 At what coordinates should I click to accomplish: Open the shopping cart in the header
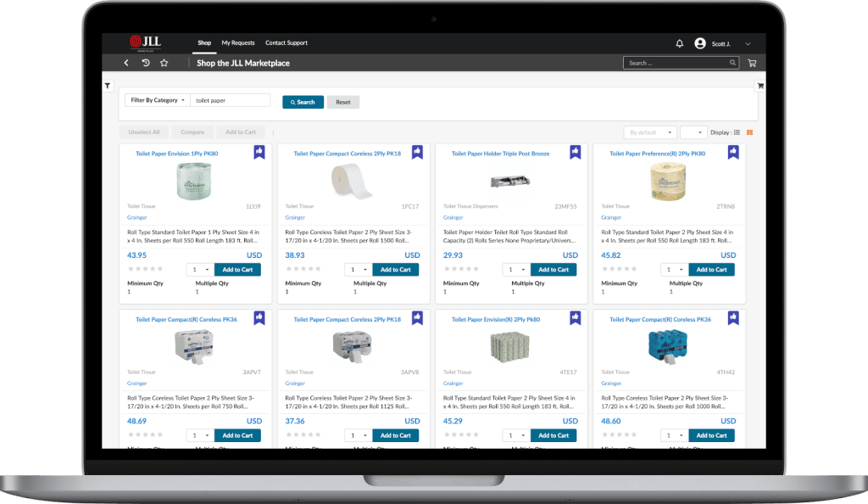pos(752,63)
